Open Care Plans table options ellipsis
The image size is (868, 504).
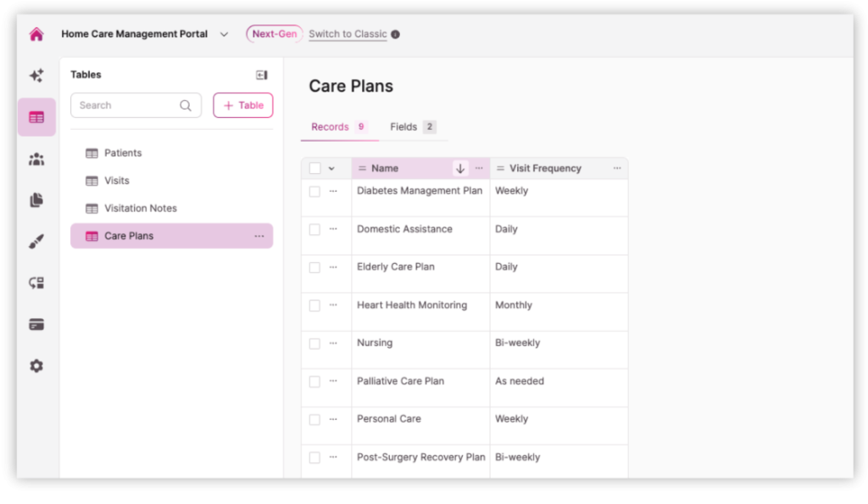click(259, 236)
